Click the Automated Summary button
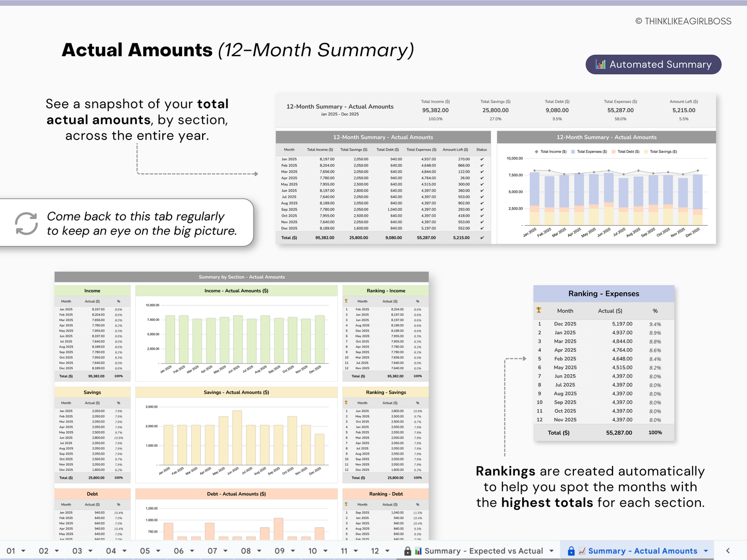This screenshot has width=747, height=560. click(x=653, y=64)
